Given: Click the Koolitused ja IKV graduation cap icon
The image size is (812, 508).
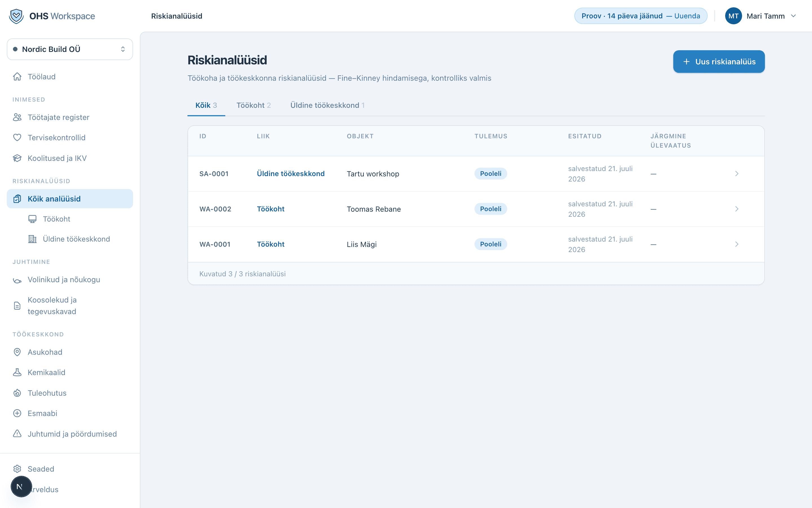Looking at the screenshot, I should pos(17,158).
